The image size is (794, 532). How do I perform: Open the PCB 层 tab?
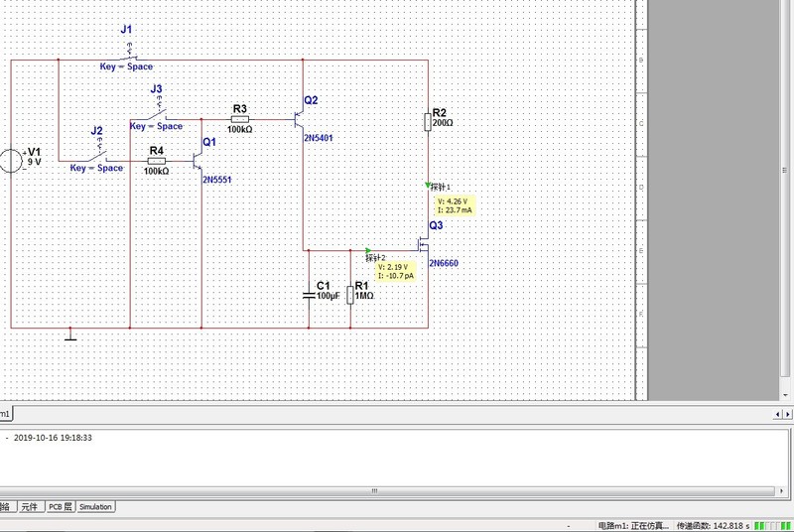60,507
